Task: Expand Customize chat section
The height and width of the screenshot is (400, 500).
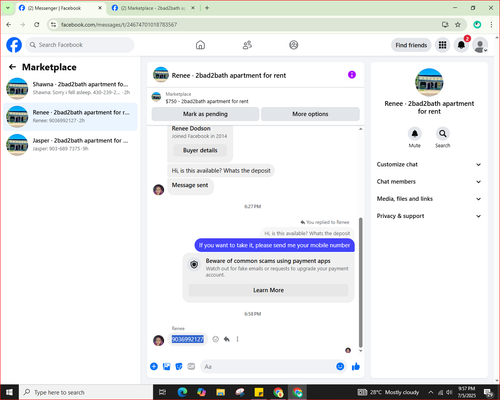Action: pos(429,164)
